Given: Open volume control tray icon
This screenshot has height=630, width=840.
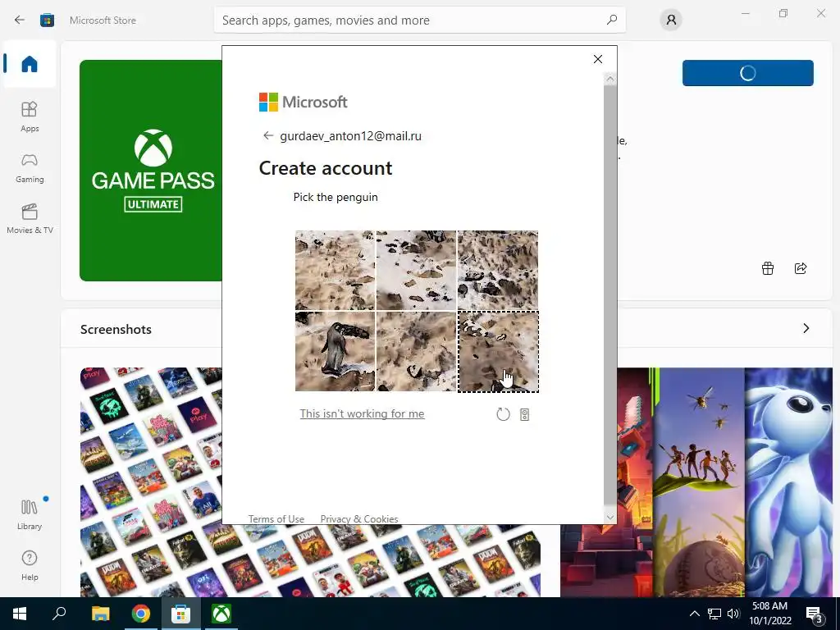Looking at the screenshot, I should (x=733, y=614).
